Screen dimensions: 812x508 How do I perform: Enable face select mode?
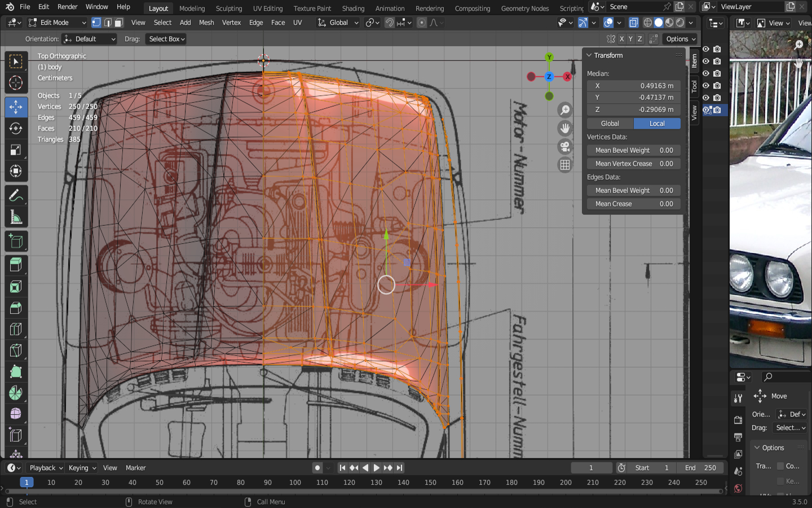(119, 23)
